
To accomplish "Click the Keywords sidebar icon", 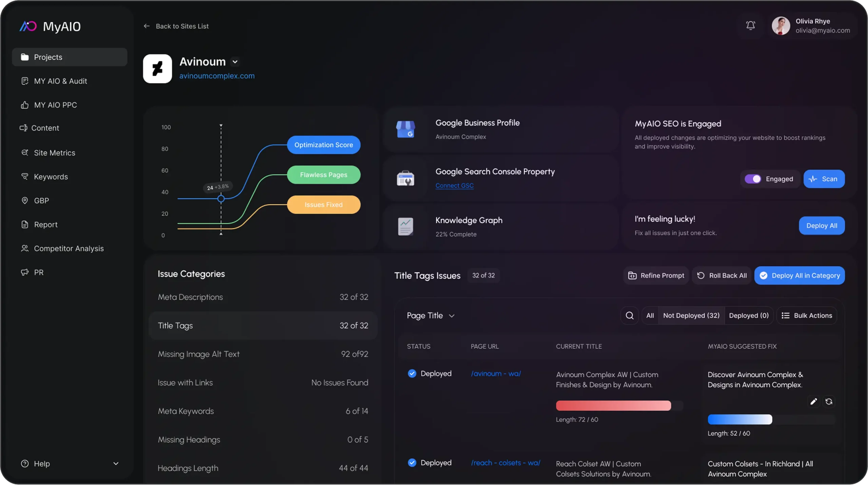I will [24, 177].
